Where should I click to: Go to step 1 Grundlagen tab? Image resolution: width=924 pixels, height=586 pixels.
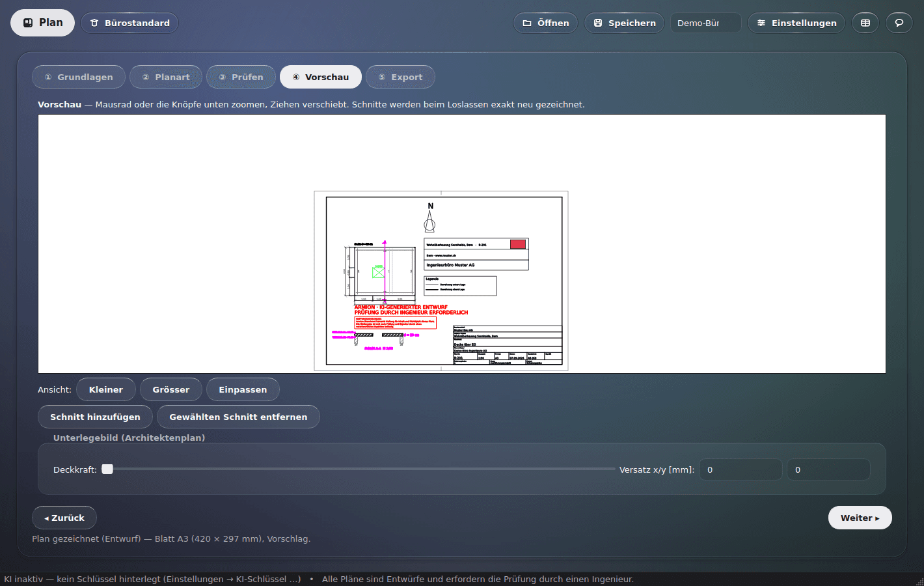tap(78, 77)
